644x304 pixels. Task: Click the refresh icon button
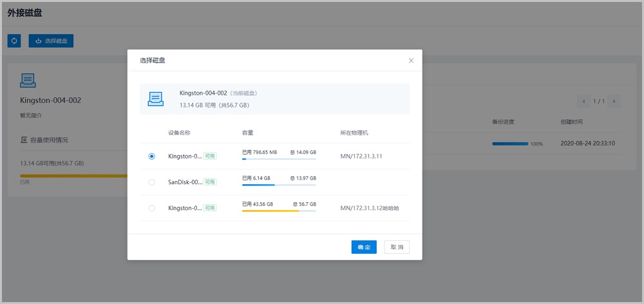tap(14, 41)
